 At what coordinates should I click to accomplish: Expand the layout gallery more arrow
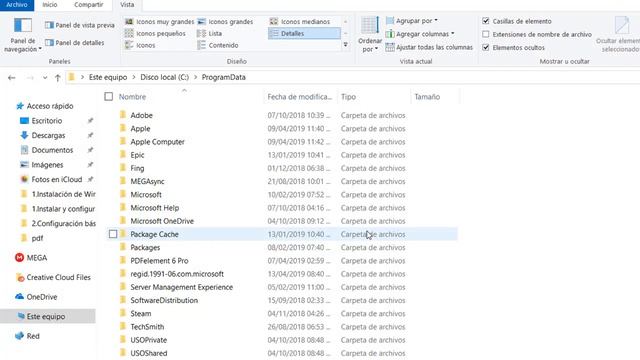tap(346, 44)
